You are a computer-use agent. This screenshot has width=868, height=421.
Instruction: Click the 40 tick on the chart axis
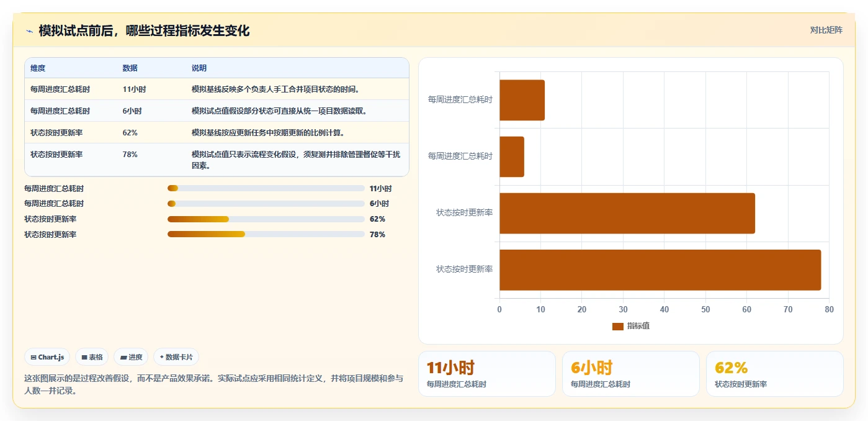[x=664, y=310]
